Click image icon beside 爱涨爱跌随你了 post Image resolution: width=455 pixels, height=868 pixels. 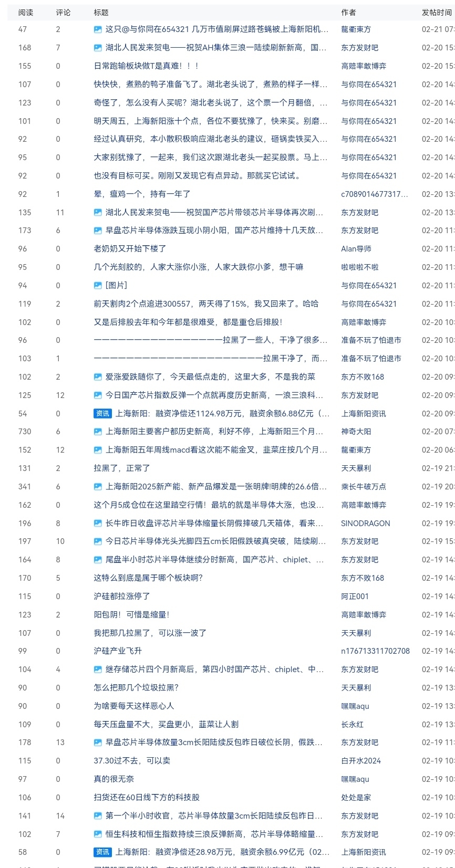98,377
